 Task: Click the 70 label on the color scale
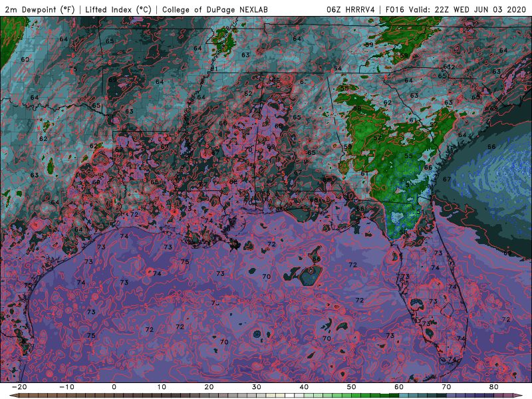(446, 387)
